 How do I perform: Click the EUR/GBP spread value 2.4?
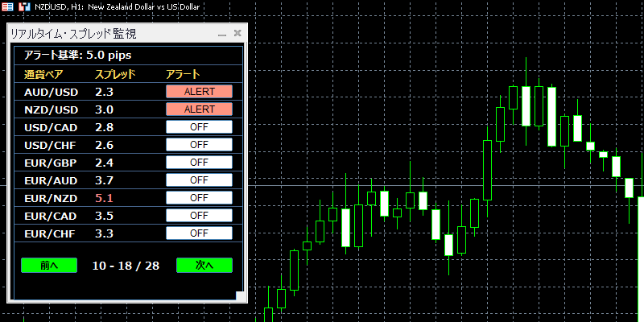(104, 163)
